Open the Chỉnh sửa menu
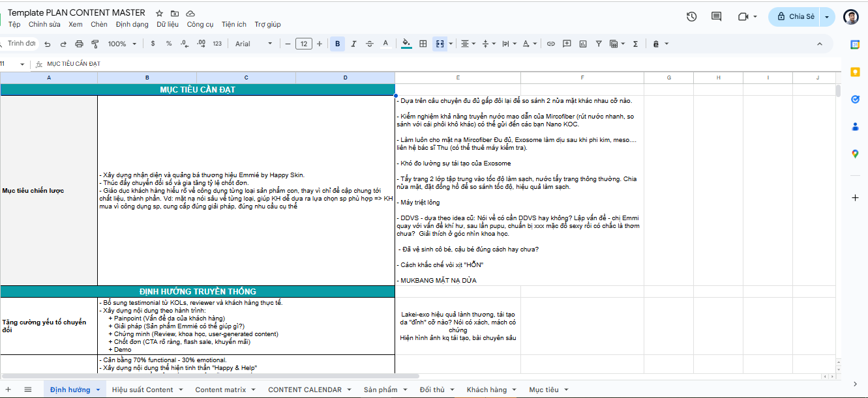 (44, 24)
